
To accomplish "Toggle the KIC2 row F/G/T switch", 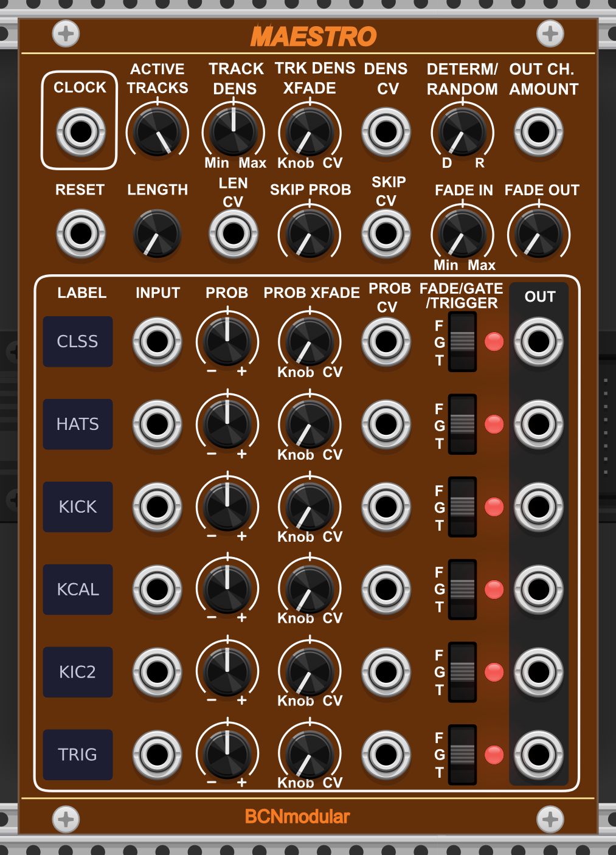I will (x=462, y=672).
